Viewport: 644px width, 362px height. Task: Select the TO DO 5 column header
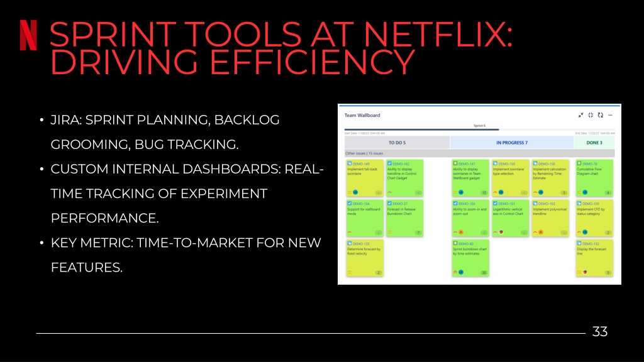[x=397, y=143]
